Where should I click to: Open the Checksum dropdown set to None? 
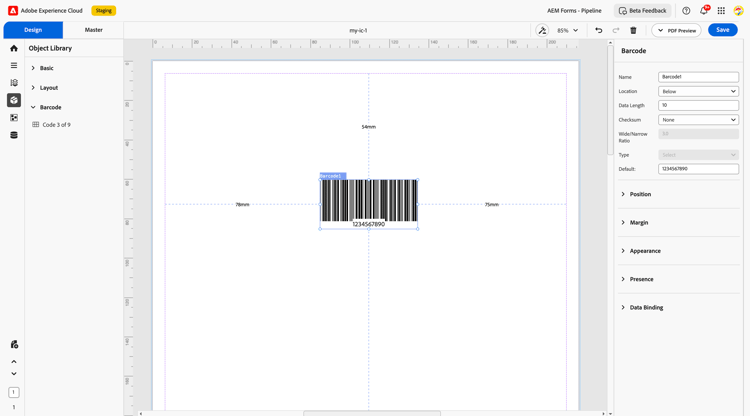click(x=698, y=120)
